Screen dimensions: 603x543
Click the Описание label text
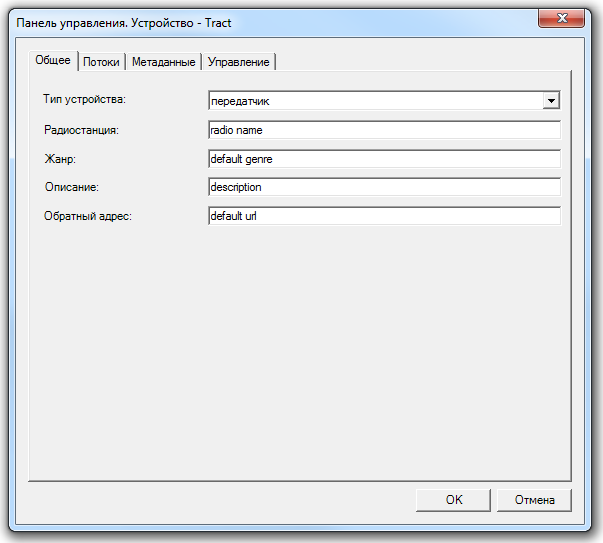pyautogui.click(x=72, y=187)
